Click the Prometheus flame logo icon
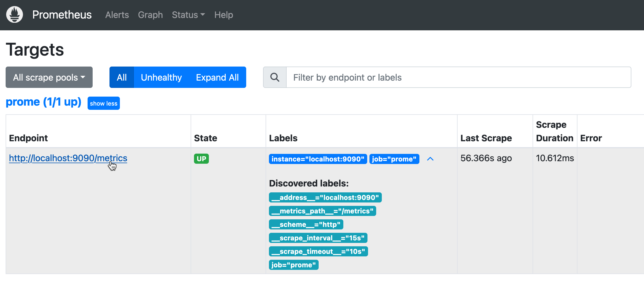Image resolution: width=644 pixels, height=287 pixels. coord(15,15)
